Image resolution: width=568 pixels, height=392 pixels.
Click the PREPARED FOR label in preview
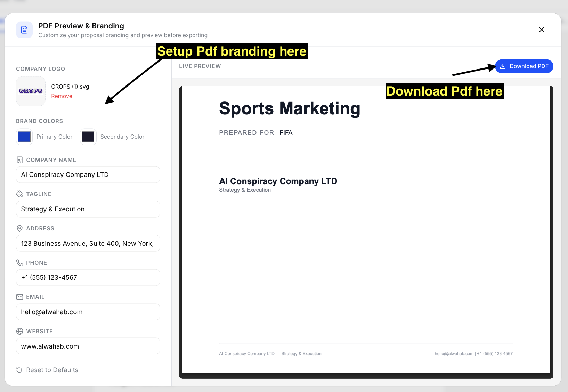coord(246,133)
